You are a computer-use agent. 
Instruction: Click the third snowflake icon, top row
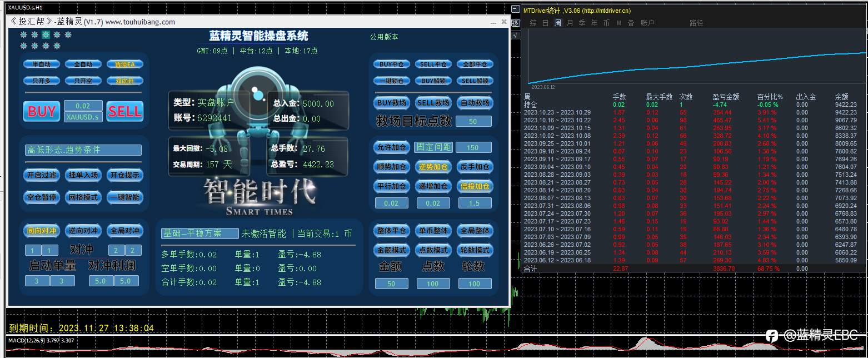tap(46, 34)
